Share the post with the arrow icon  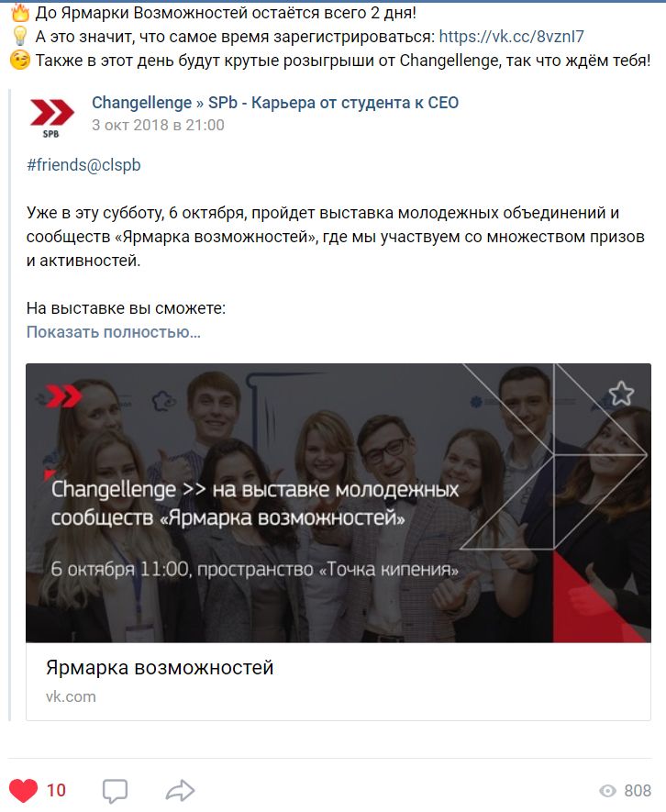click(180, 790)
